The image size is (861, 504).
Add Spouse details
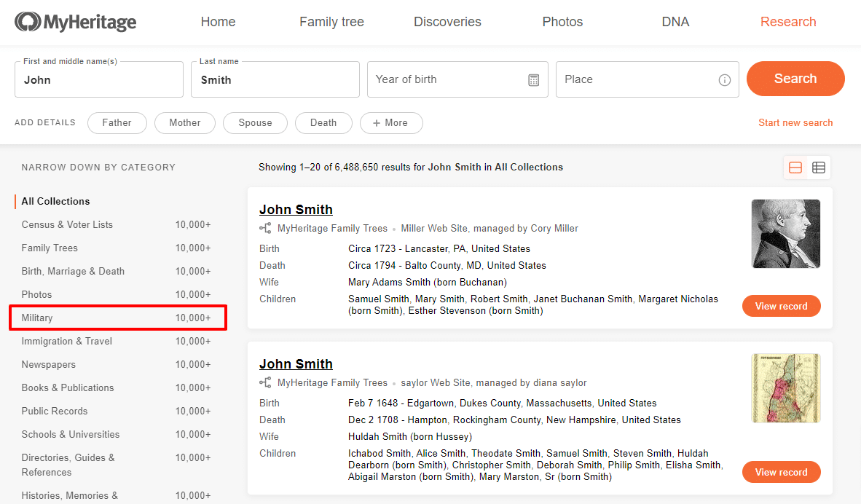click(x=256, y=123)
